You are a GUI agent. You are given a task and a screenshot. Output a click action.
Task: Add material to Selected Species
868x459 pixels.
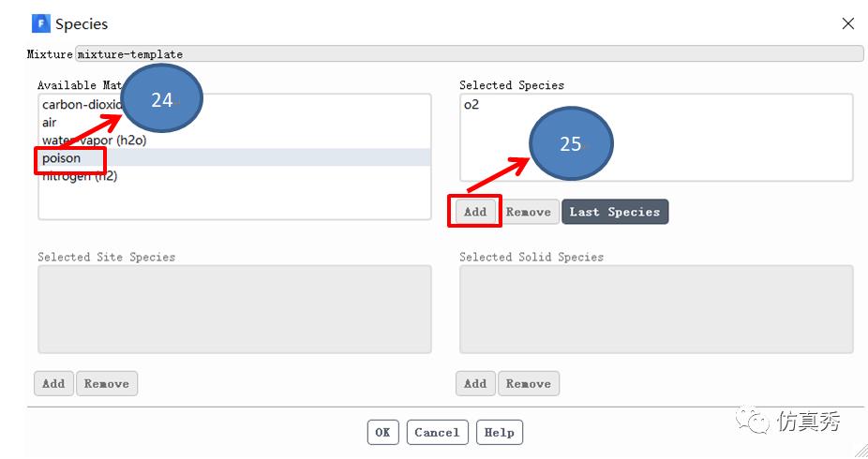pos(475,212)
